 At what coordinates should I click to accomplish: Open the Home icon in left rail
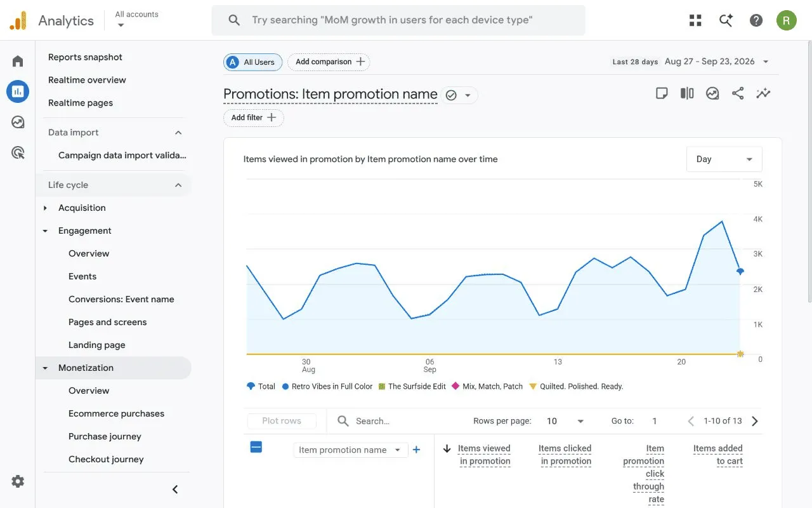(18, 62)
